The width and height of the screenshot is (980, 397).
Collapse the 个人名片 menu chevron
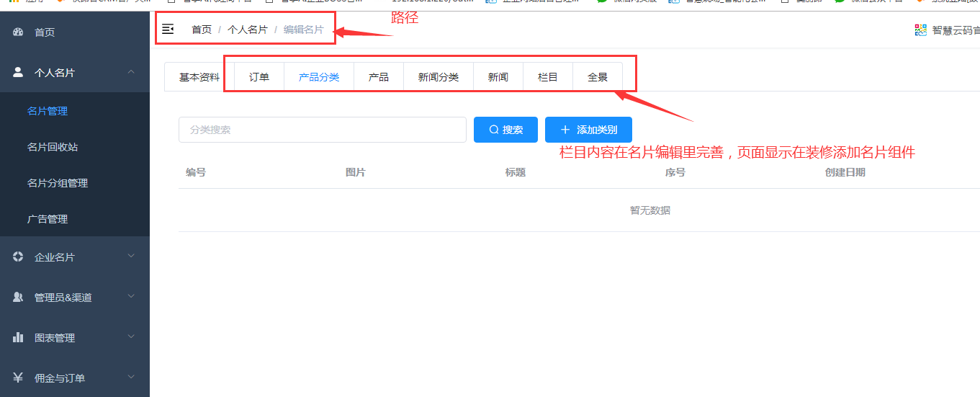click(131, 72)
